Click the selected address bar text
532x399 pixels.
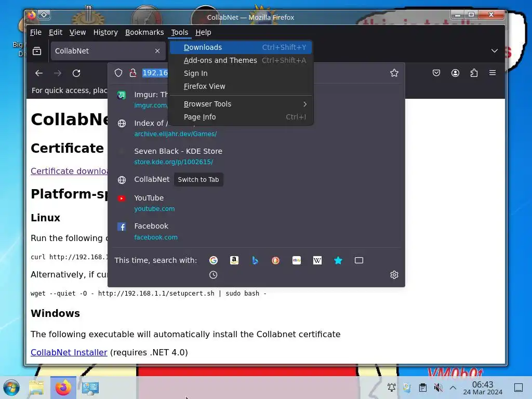(x=155, y=73)
